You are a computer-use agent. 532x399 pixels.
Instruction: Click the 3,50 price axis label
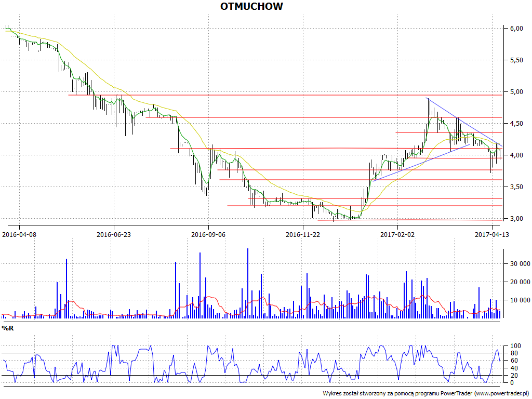(x=516, y=187)
